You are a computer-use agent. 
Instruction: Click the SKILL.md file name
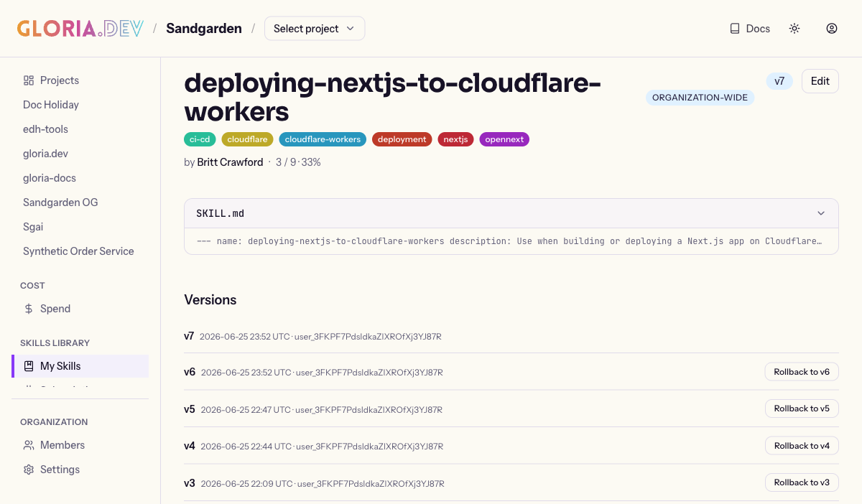coord(221,214)
